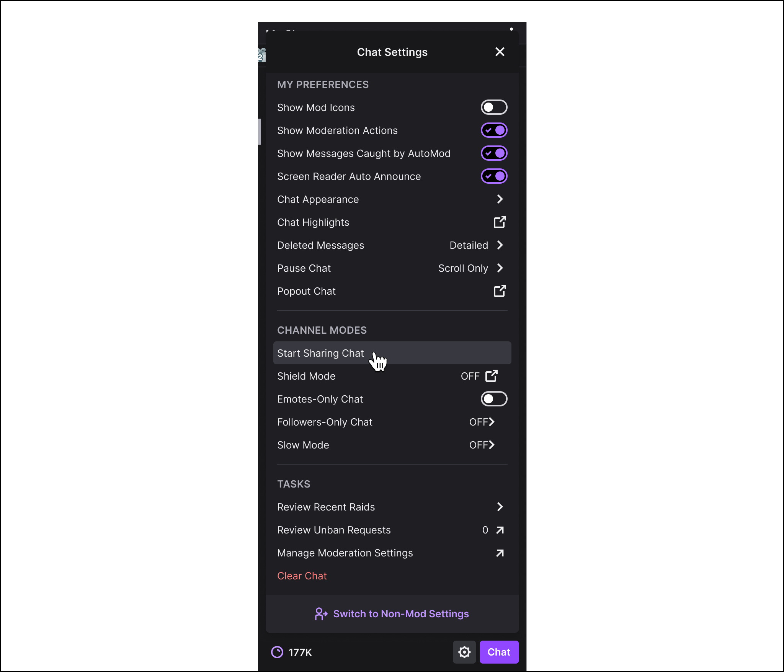Click Manage Moderation Settings arrow icon
The image size is (784, 672).
pyautogui.click(x=500, y=553)
